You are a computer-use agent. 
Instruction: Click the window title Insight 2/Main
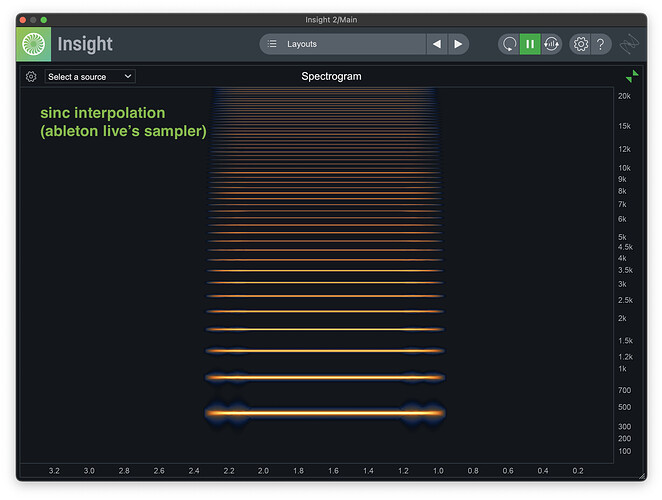coord(331,20)
